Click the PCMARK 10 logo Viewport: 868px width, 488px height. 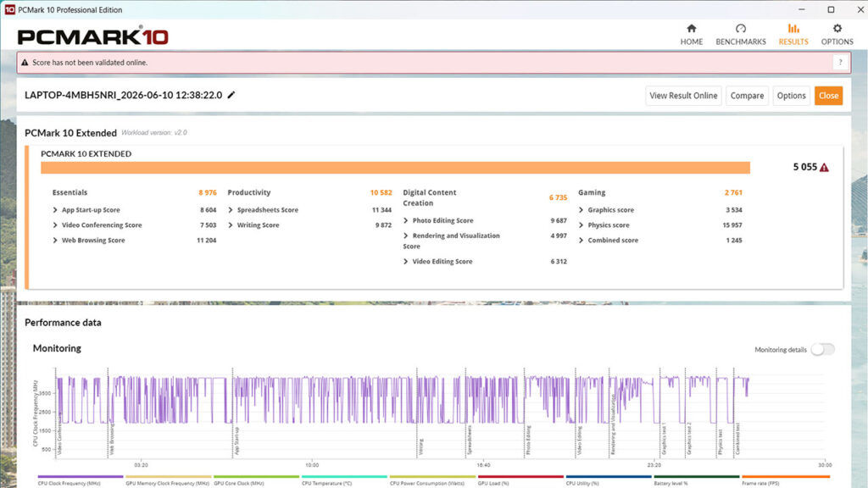click(x=93, y=36)
